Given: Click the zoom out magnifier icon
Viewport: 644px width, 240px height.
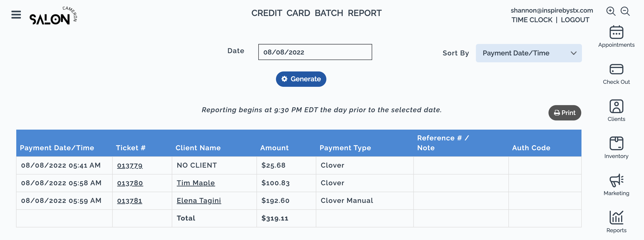Looking at the screenshot, I should click(625, 11).
